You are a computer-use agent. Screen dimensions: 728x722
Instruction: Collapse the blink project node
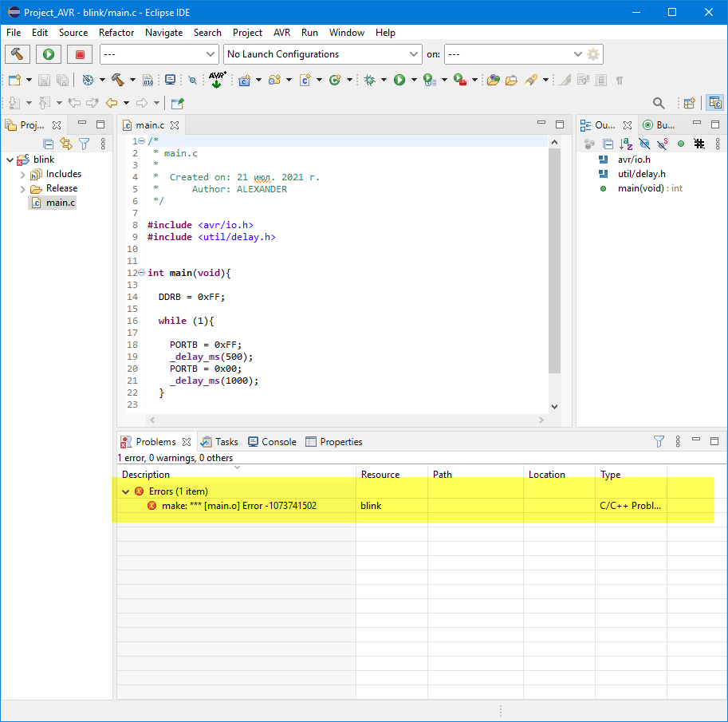[10, 160]
